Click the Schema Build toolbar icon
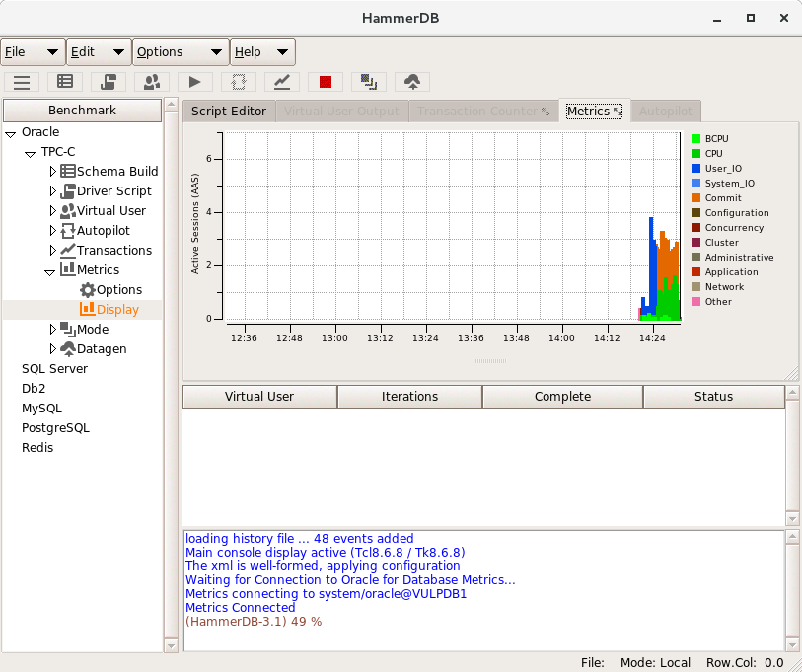802x672 pixels. click(65, 82)
